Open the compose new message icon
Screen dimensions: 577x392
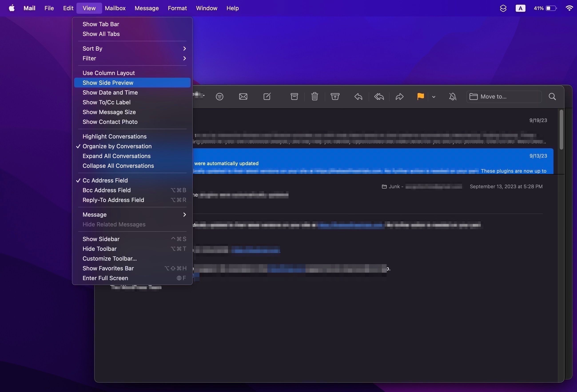[267, 97]
